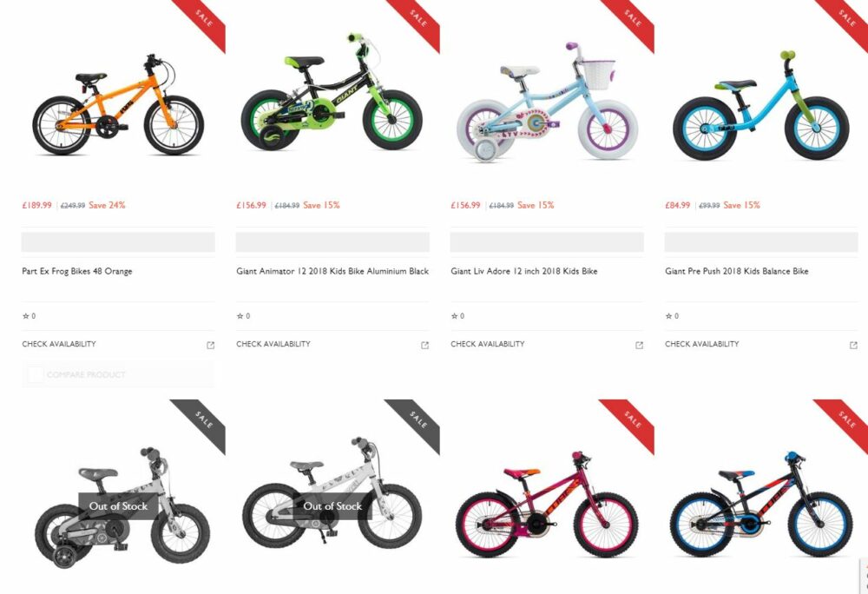868x594 pixels.
Task: Check availability of Giant Animator 12 bike
Action: (x=273, y=344)
